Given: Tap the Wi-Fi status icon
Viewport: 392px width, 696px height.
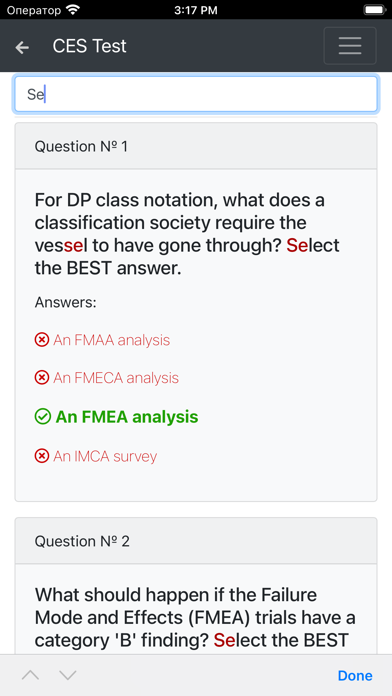Looking at the screenshot, I should point(72,9).
